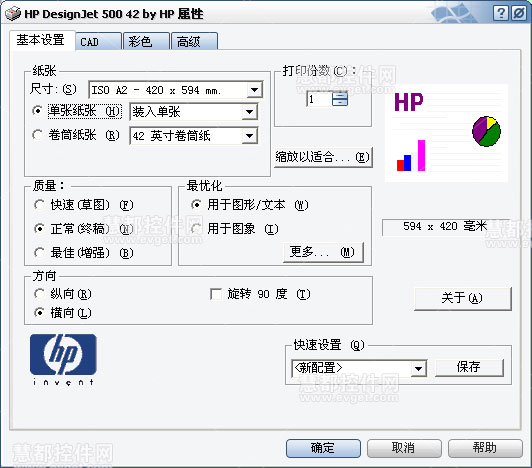Viewport: 532px width, 468px height.
Task: Click the 缩放以适合... (E) button
Action: [x=323, y=157]
